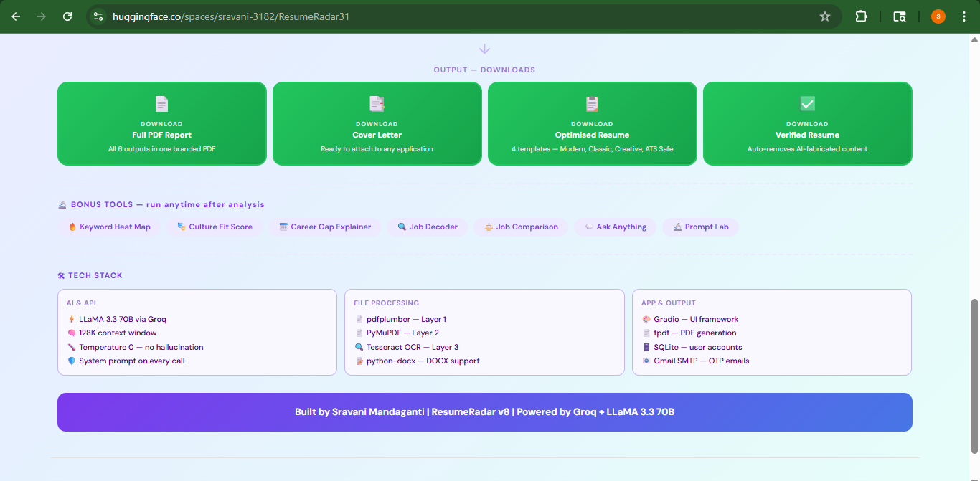This screenshot has height=481, width=980.
Task: Download the Verified Resume
Action: click(808, 123)
